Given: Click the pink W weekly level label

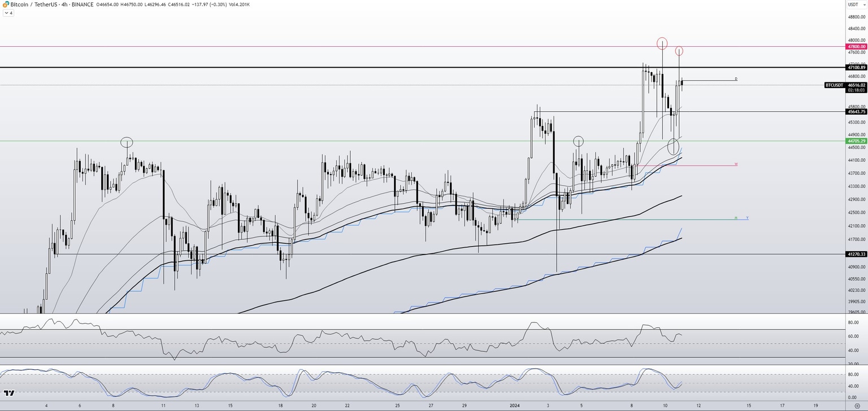Looking at the screenshot, I should pos(736,164).
